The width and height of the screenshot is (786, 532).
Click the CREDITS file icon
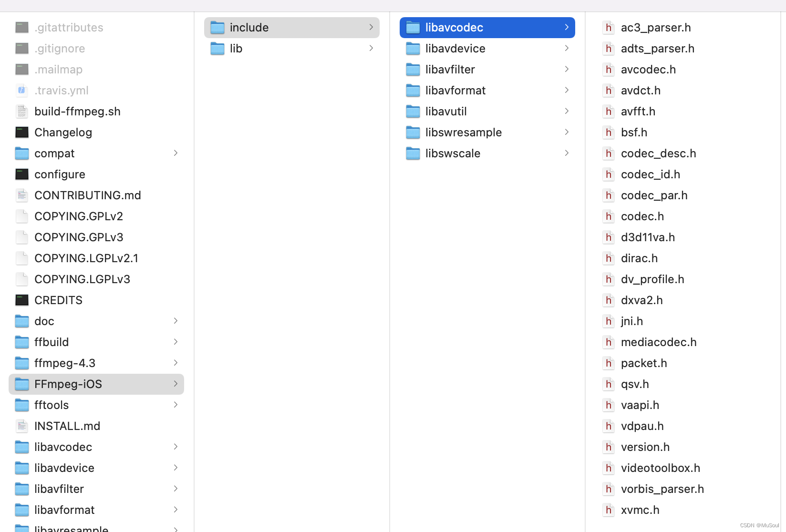[x=22, y=300]
